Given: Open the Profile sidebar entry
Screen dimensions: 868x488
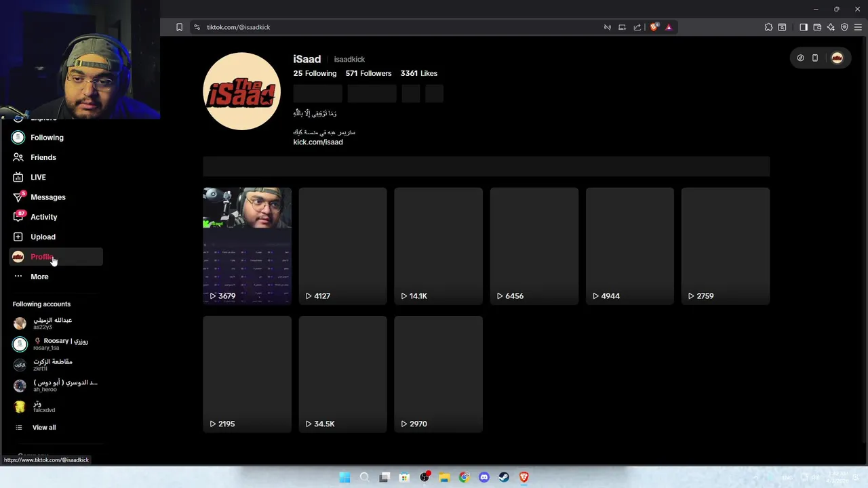Looking at the screenshot, I should click(56, 257).
